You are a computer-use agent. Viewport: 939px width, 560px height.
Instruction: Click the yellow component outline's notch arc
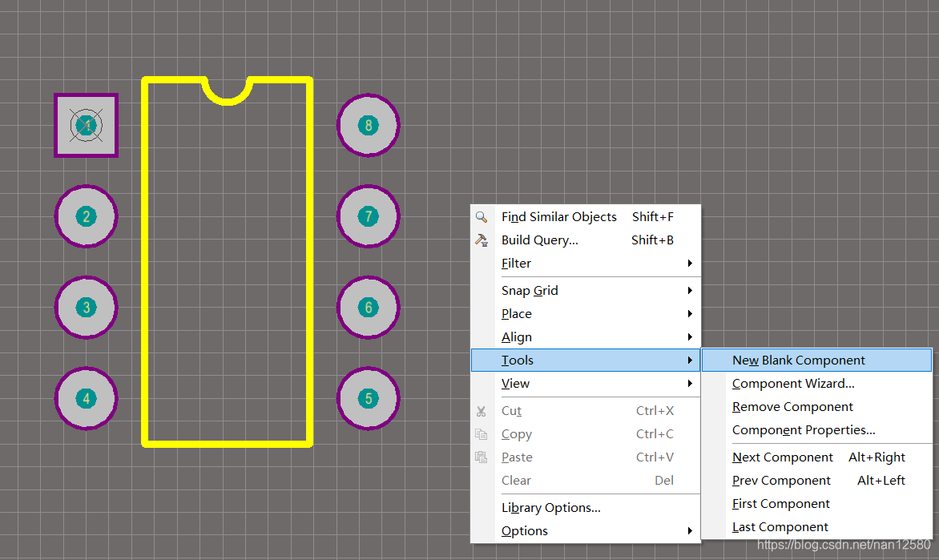pos(227,102)
